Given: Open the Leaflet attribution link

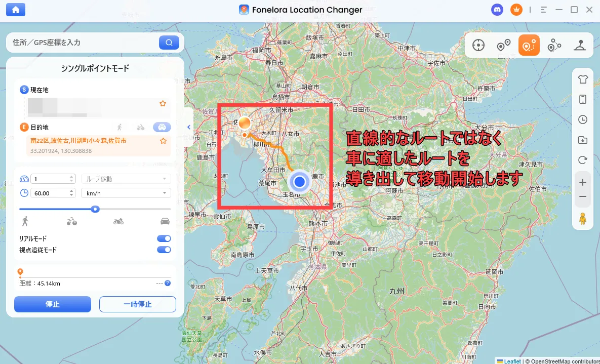Looking at the screenshot, I should pos(512,361).
